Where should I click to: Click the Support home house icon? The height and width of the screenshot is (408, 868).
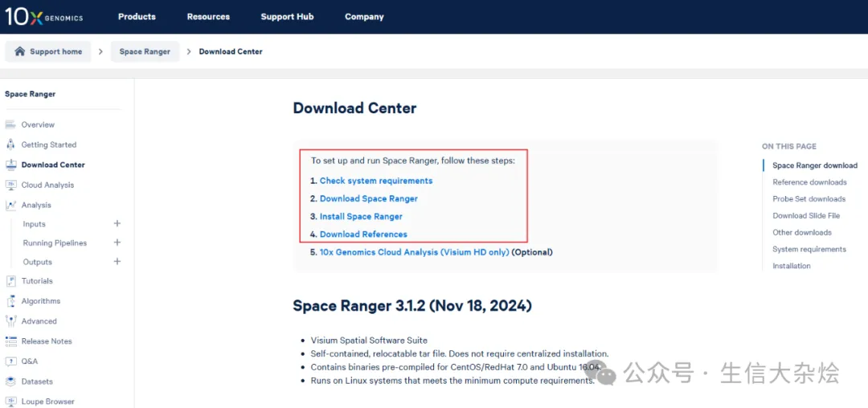20,51
